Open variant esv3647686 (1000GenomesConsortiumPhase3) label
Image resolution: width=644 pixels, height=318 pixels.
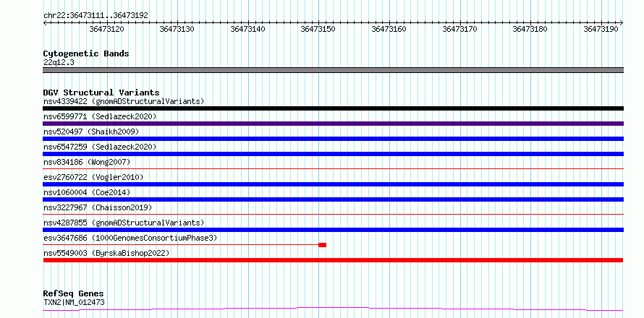coord(130,238)
